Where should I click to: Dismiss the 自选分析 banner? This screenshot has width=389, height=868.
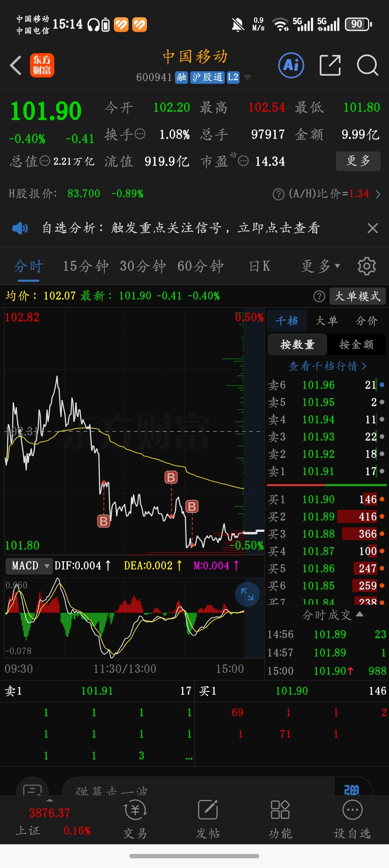point(372,228)
